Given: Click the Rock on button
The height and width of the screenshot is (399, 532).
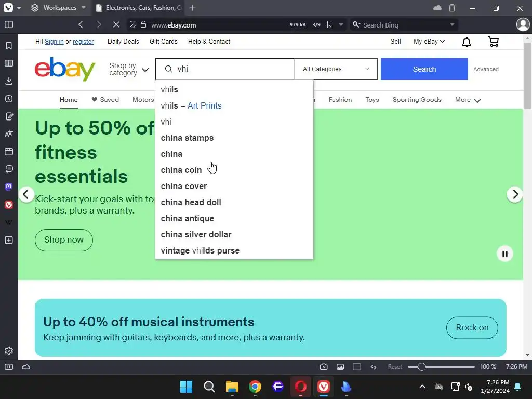Looking at the screenshot, I should pyautogui.click(x=472, y=327).
